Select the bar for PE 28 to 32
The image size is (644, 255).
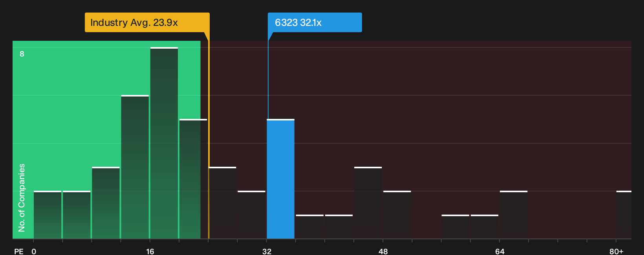[252, 215]
